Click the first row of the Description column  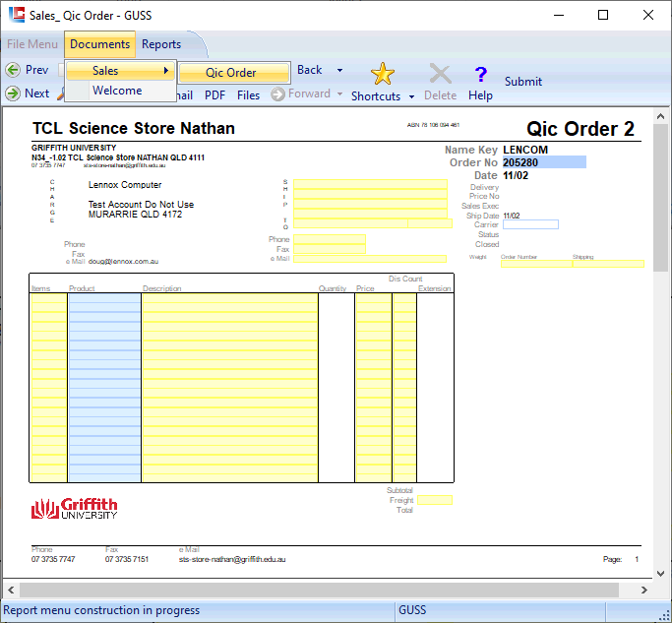click(x=229, y=298)
